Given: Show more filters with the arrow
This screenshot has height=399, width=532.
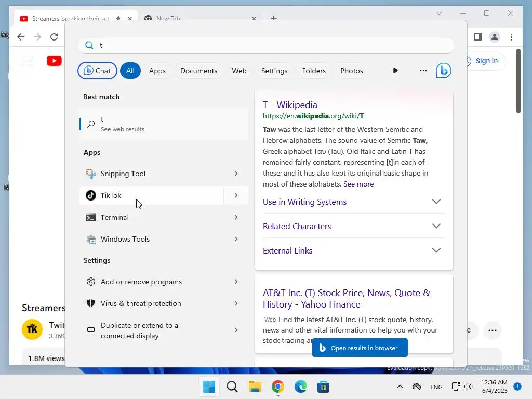Looking at the screenshot, I should point(395,71).
